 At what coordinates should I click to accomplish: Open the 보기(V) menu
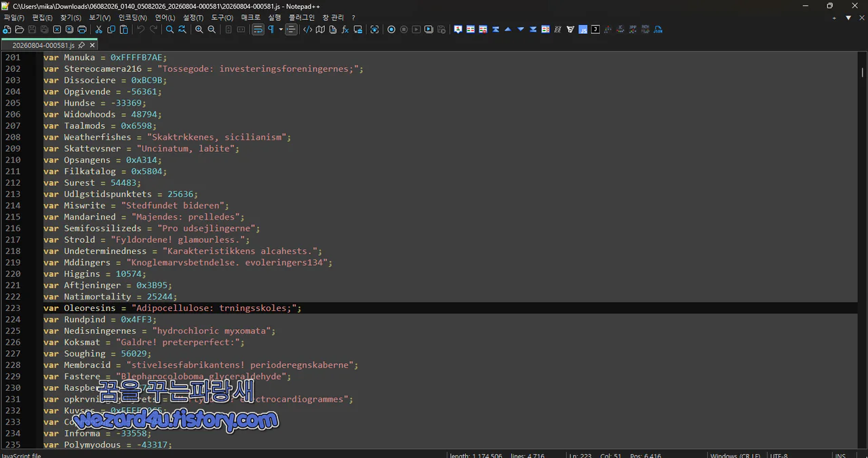click(100, 18)
